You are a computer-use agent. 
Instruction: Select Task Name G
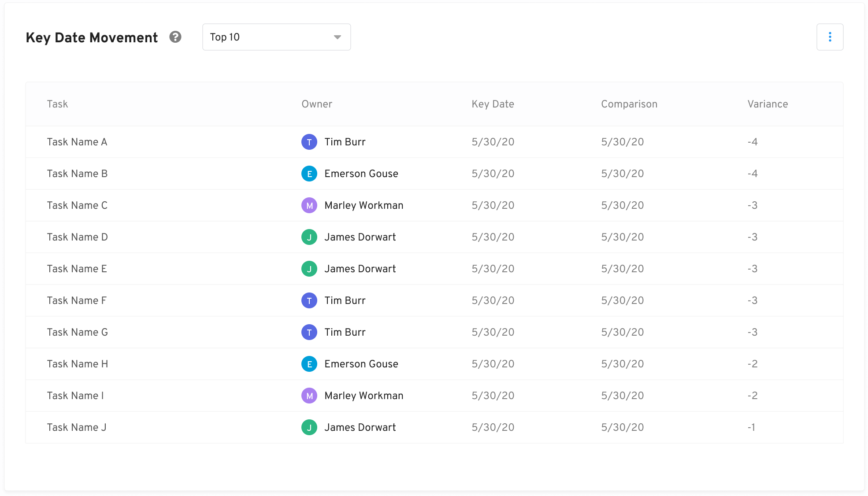tap(77, 332)
